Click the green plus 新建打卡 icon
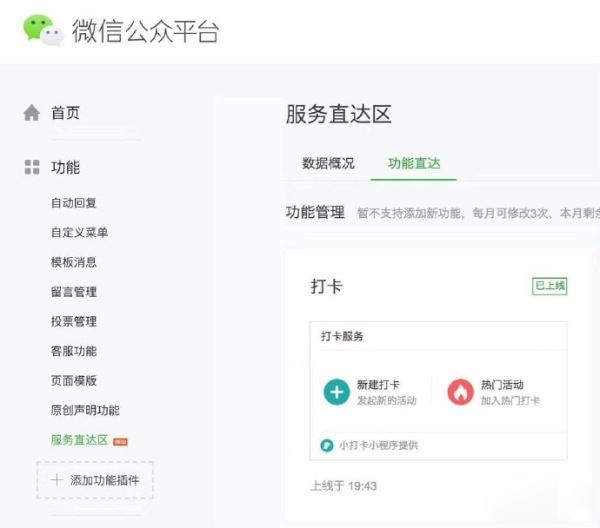The image size is (600, 528). 336,391
